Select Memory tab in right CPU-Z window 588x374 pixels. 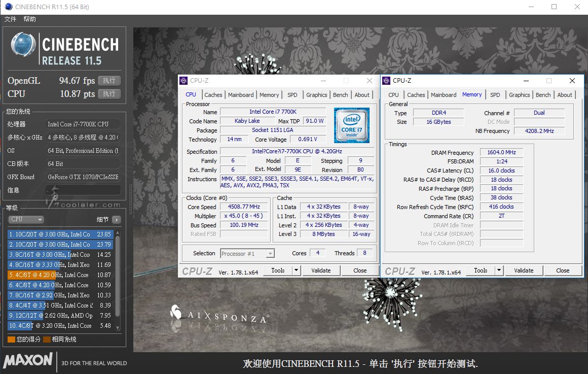(472, 94)
